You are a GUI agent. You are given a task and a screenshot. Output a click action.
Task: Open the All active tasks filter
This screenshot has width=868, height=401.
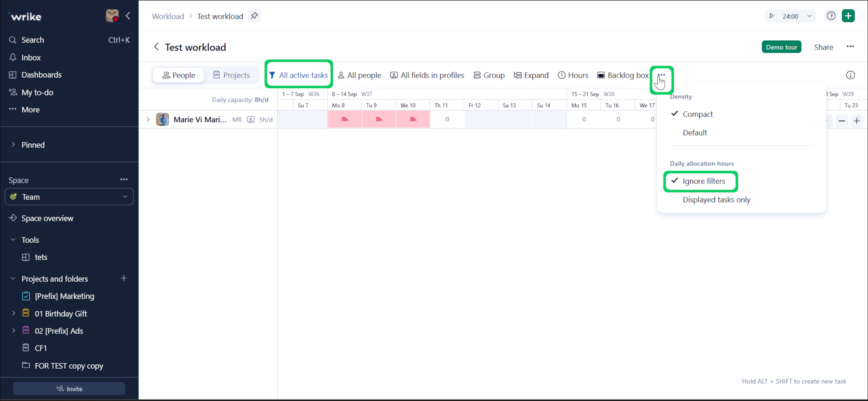pos(298,75)
